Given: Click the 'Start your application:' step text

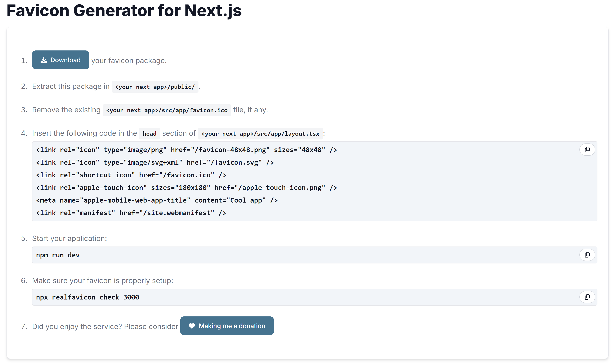Looking at the screenshot, I should [x=70, y=238].
